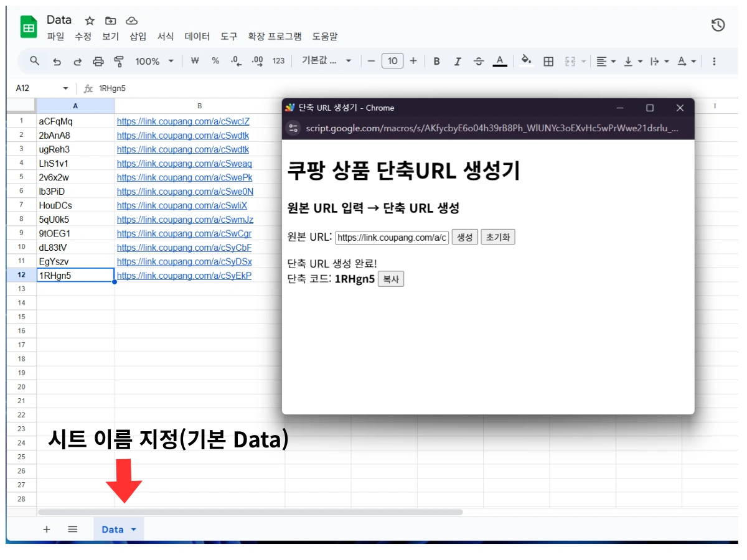Click the 생성 button in the popup
This screenshot has height=560, width=747.
point(464,237)
